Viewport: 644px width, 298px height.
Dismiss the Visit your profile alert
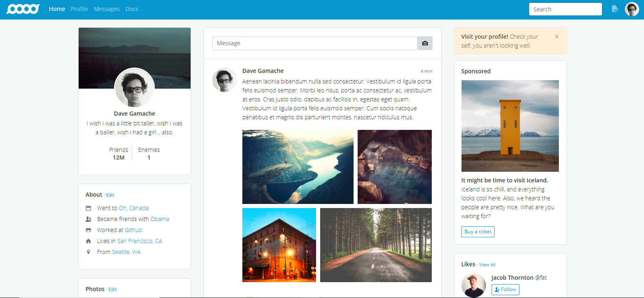click(x=556, y=37)
